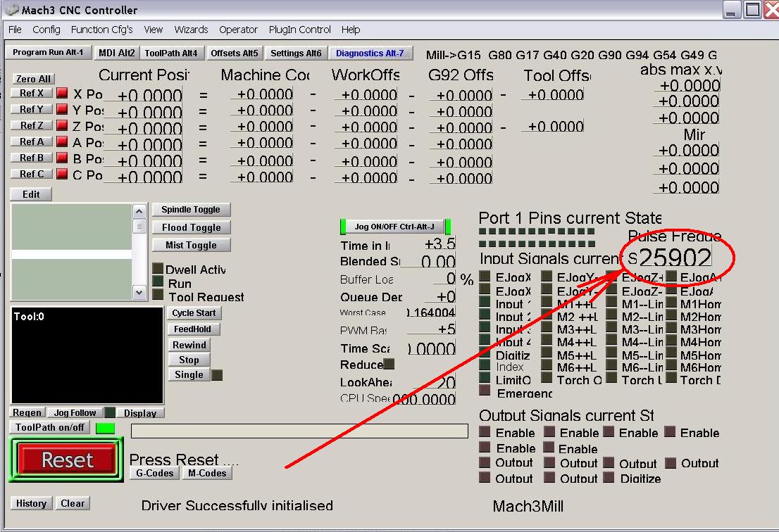The height and width of the screenshot is (532, 779).
Task: Click the Dwell Active indicator LED
Action: (x=158, y=269)
